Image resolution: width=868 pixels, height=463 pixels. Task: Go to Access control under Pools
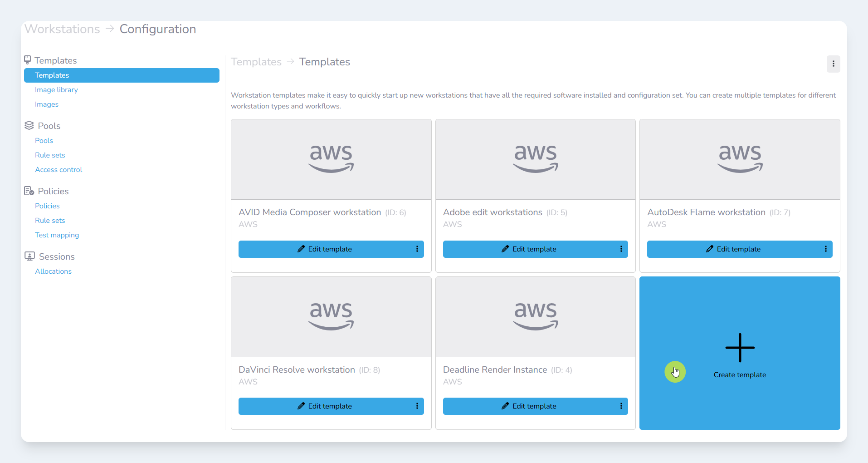59,170
